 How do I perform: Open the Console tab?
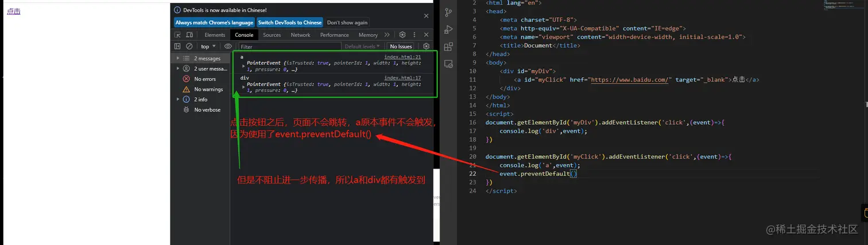coord(244,35)
